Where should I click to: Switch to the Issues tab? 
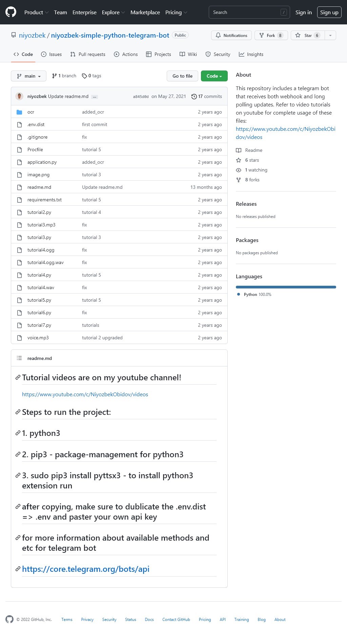coord(52,54)
